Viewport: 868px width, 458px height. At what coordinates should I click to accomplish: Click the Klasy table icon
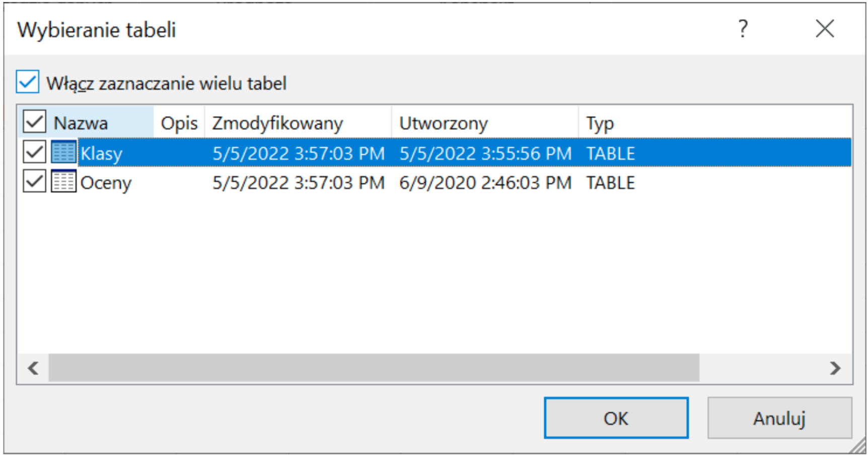[x=63, y=152]
